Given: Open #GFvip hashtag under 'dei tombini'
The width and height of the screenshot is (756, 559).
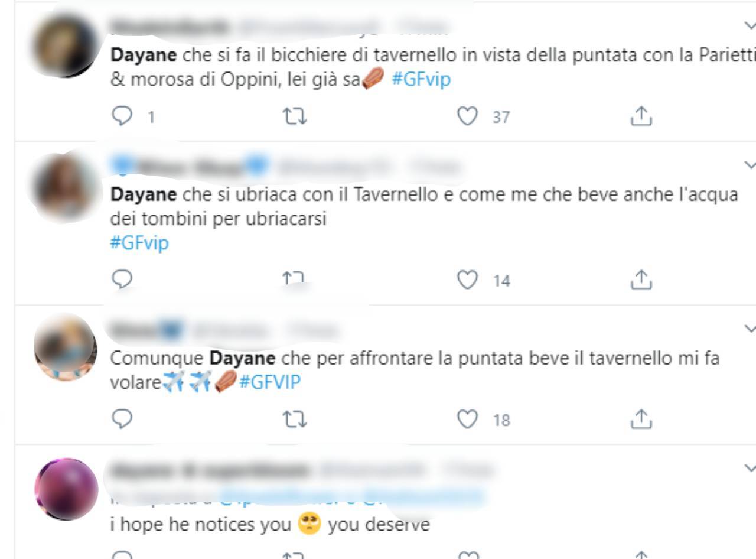Looking at the screenshot, I should tap(139, 242).
